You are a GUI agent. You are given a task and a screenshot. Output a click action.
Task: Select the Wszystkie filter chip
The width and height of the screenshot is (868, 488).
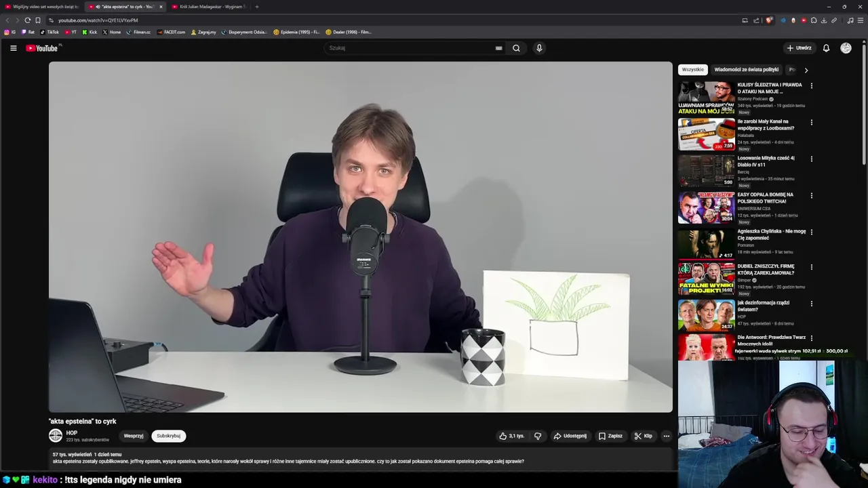693,69
